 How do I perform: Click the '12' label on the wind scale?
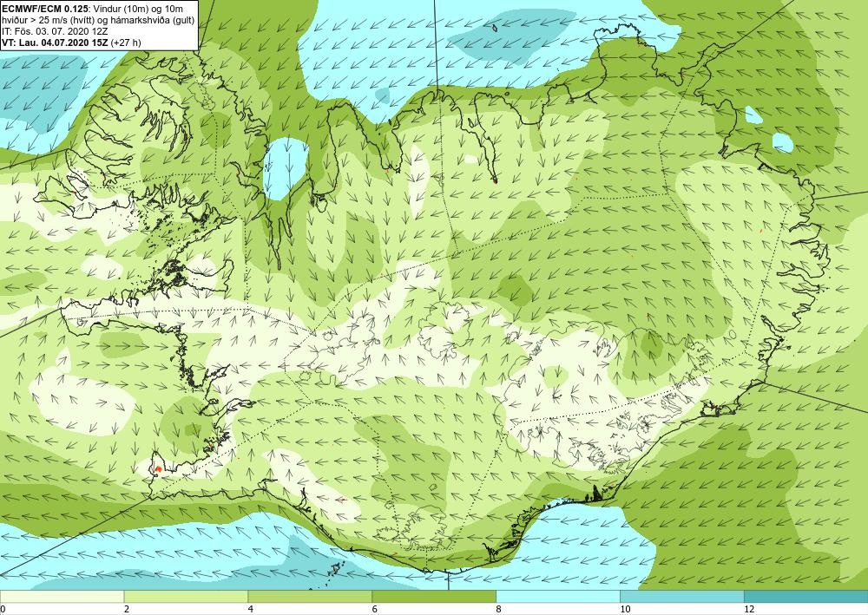[x=749, y=610]
